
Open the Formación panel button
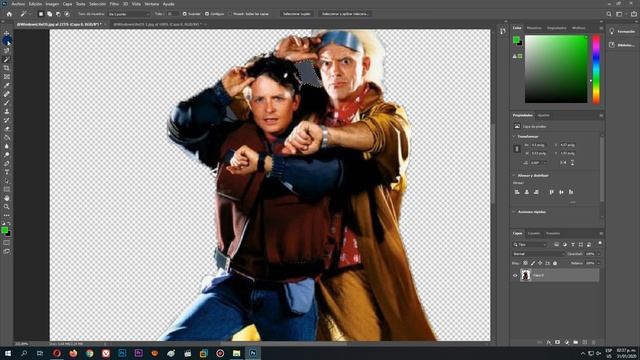(x=622, y=31)
